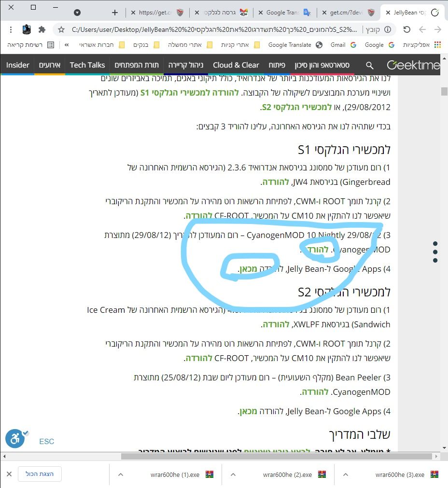Click the profile avatar icon
Screen dimensions: 448x488
[27, 29]
